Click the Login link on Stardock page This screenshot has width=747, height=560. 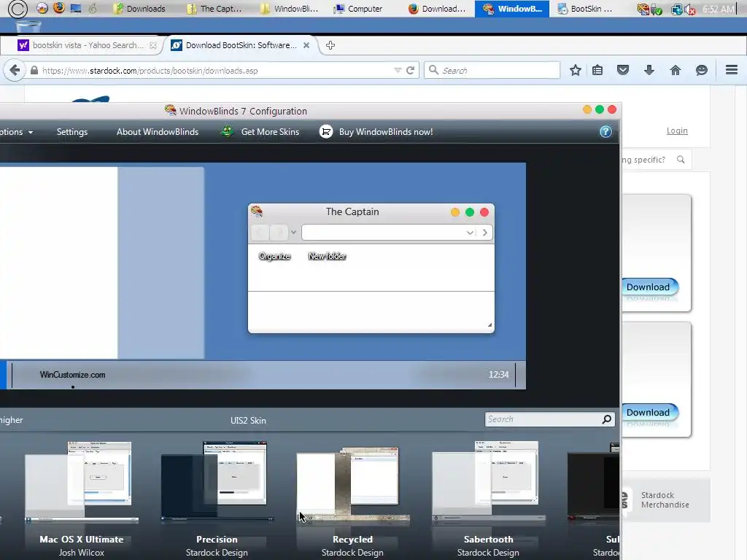tap(677, 131)
